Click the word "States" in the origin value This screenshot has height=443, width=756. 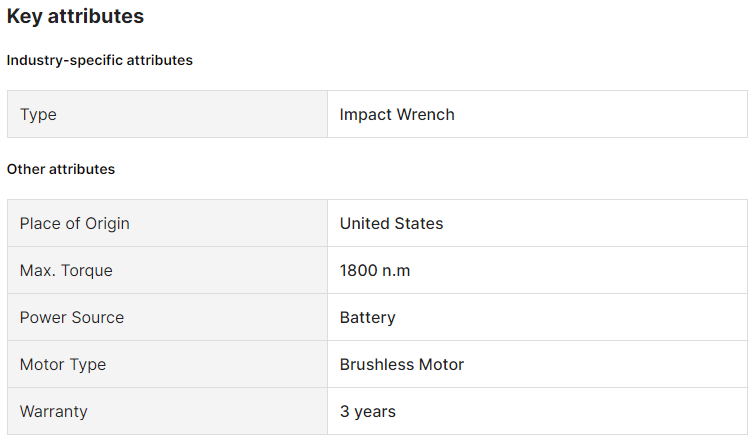(x=418, y=224)
